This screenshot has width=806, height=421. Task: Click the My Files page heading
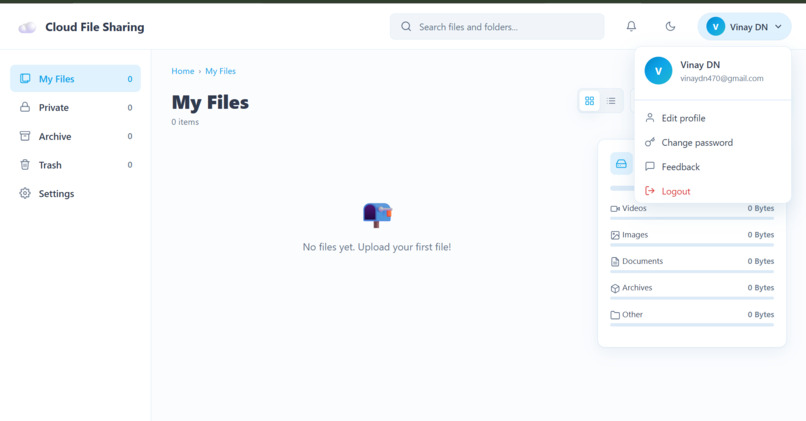click(210, 102)
